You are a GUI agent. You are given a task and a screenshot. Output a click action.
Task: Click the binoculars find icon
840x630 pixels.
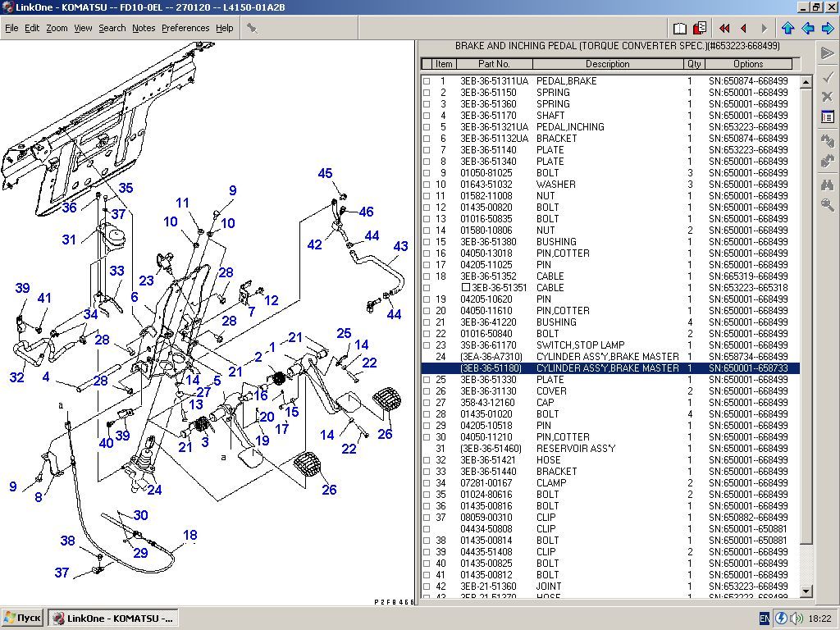[x=827, y=185]
